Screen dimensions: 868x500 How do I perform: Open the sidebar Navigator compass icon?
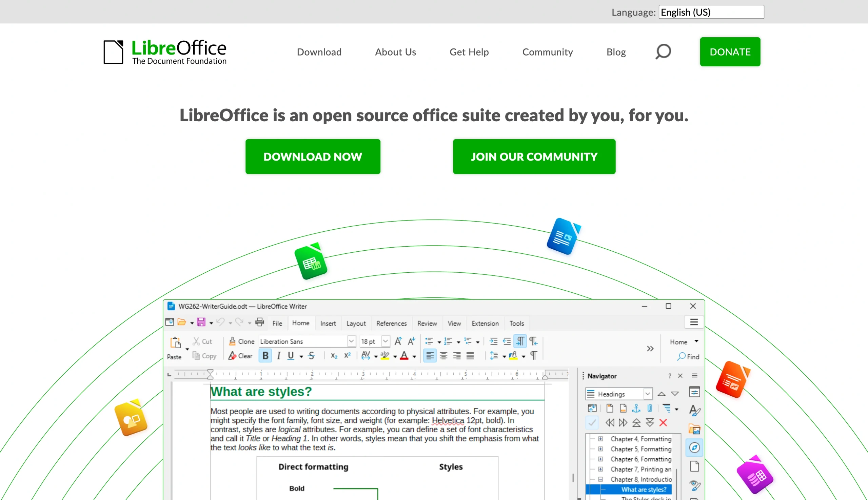[694, 448]
